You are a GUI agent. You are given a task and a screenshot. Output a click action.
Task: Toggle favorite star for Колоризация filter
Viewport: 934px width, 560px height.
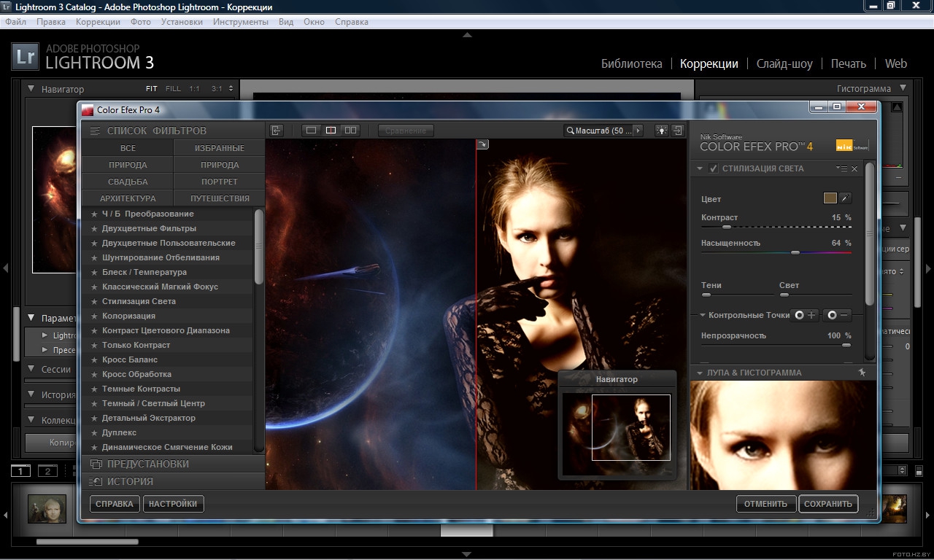click(x=94, y=316)
